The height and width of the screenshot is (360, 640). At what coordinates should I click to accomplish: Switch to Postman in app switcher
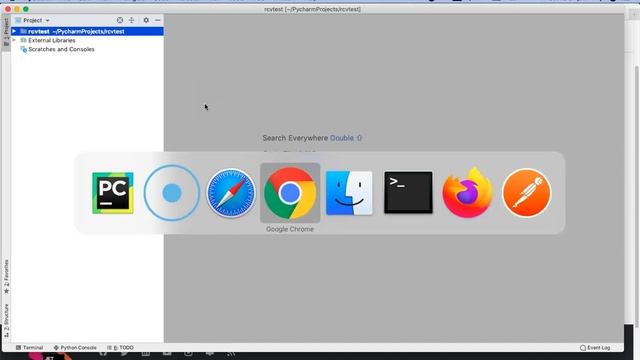click(x=527, y=193)
